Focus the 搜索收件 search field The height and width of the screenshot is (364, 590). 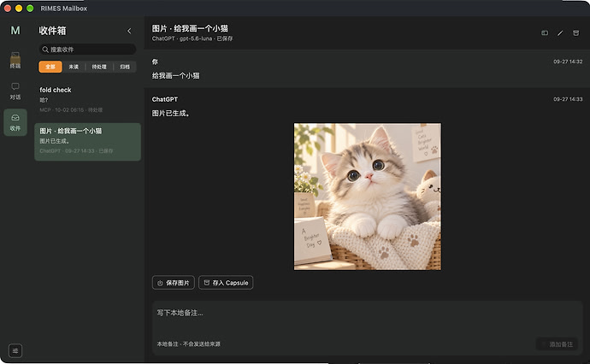pyautogui.click(x=87, y=50)
